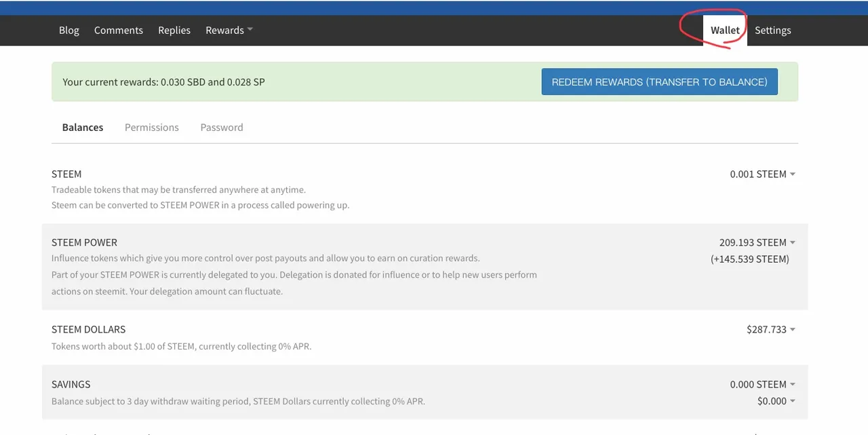Open the 0.000 STEEM savings dropdown
868x435 pixels.
pyautogui.click(x=762, y=384)
